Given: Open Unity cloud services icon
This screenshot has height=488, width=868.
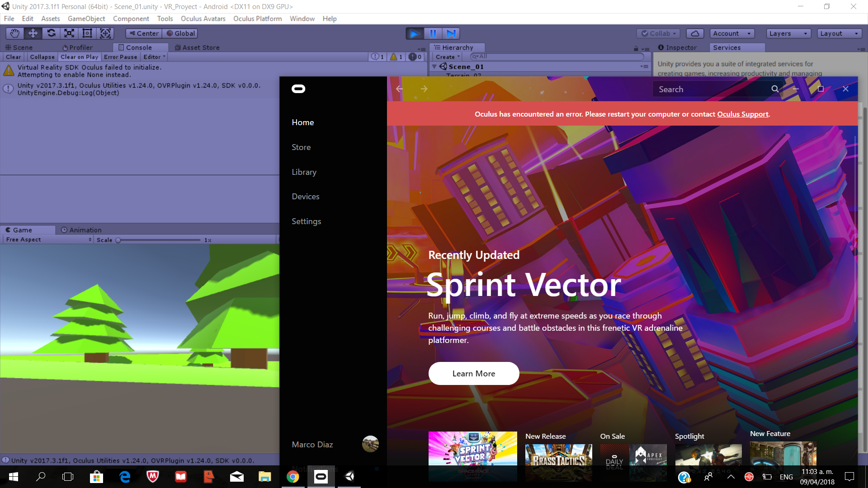Looking at the screenshot, I should [695, 33].
